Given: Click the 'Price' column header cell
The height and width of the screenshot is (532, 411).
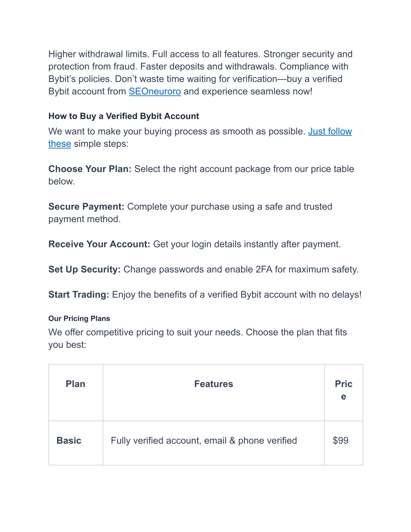Looking at the screenshot, I should click(x=344, y=393).
